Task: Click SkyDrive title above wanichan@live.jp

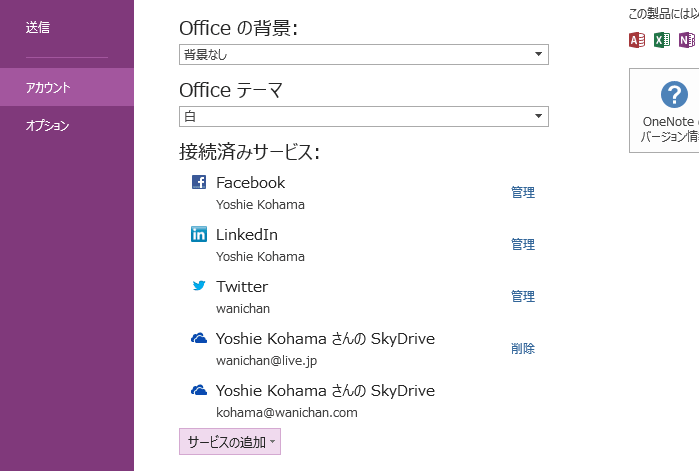Action: point(325,339)
